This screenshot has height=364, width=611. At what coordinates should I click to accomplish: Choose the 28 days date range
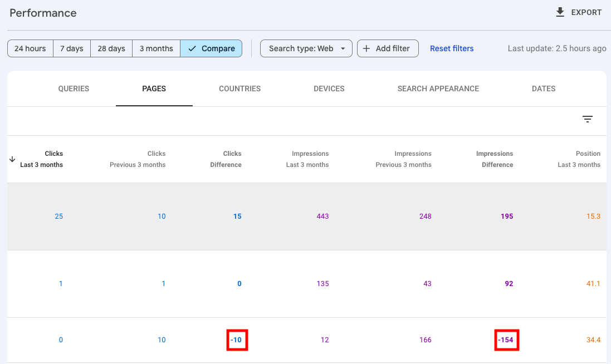click(111, 48)
